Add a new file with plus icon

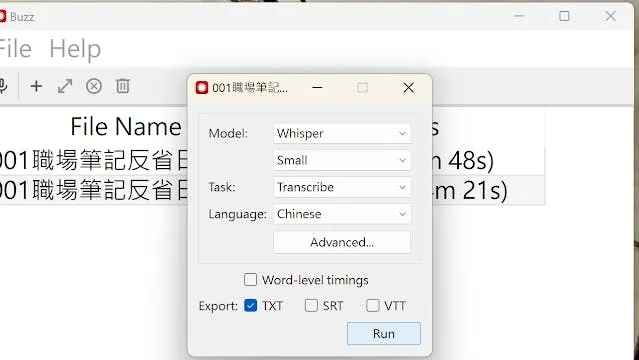click(36, 86)
